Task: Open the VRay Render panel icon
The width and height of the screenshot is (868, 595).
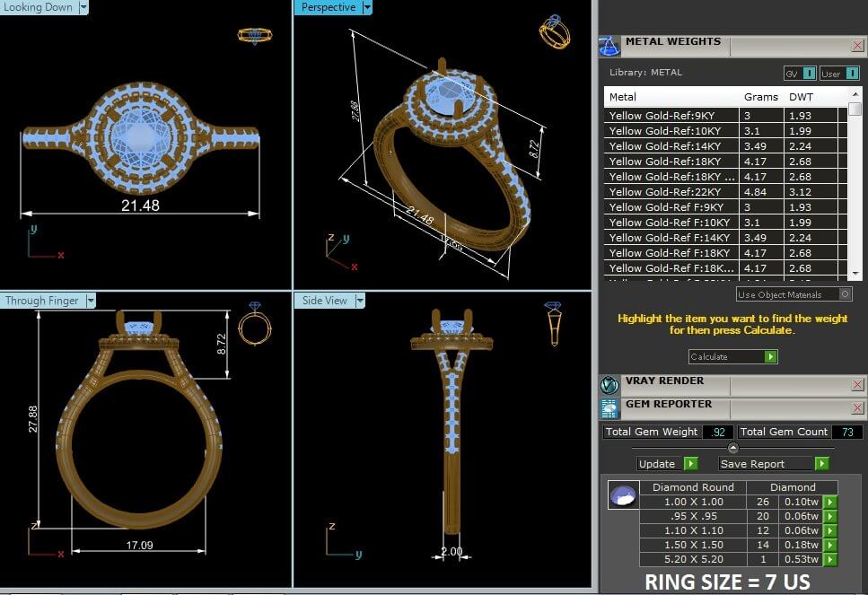Action: pos(610,385)
